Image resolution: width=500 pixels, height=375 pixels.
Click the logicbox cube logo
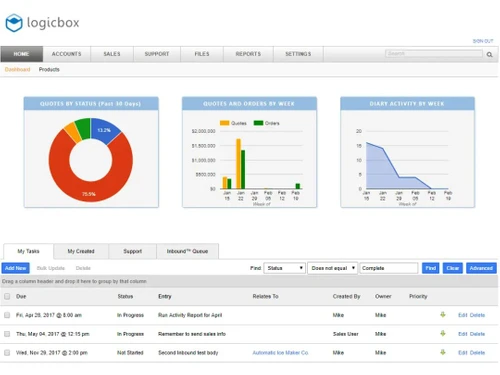tap(14, 23)
